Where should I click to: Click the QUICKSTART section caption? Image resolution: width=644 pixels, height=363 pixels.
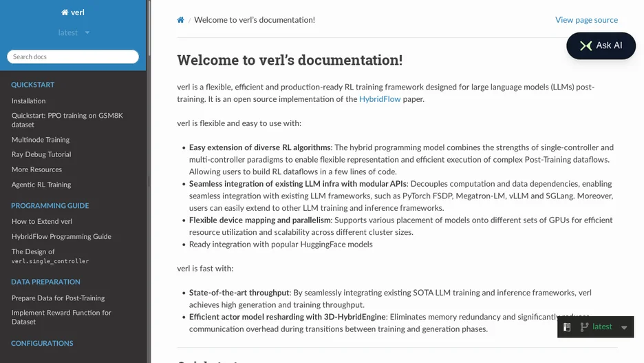point(32,85)
